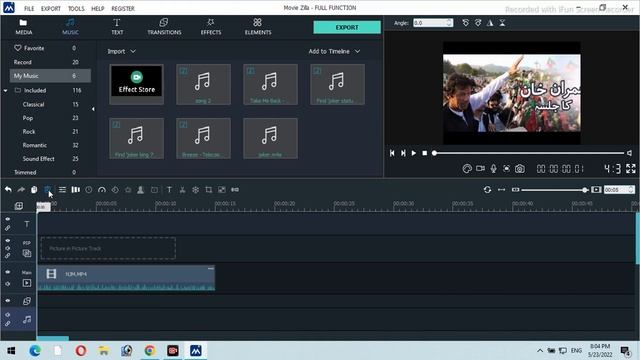Screen dimensions: 640x360
Task: Undo with the arrow icon in timeline toolbar
Action: [8, 190]
